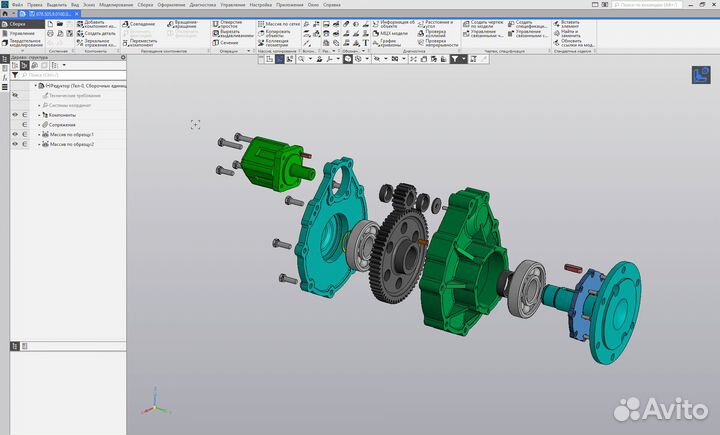720x435 pixels.
Task: Open zoom dropdown arrow in view toolbar
Action: [x=310, y=59]
